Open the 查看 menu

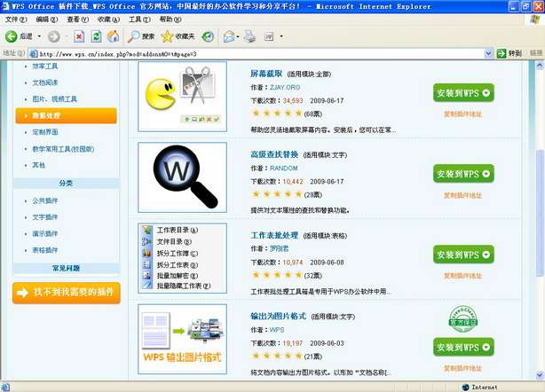(77, 20)
